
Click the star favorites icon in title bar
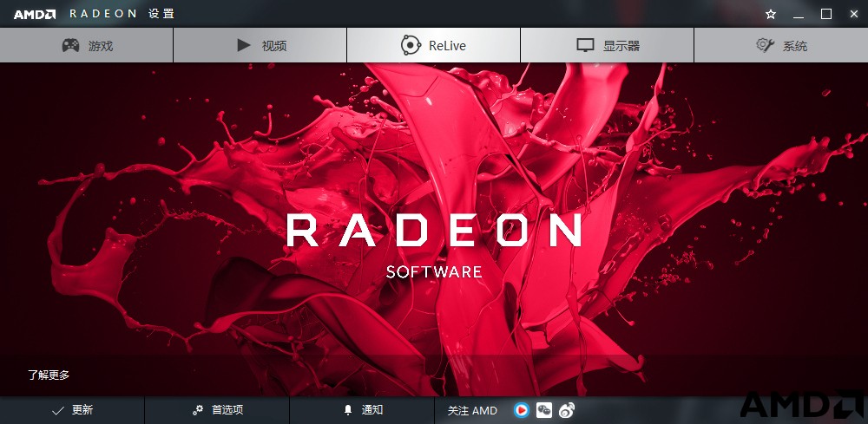[x=771, y=15]
